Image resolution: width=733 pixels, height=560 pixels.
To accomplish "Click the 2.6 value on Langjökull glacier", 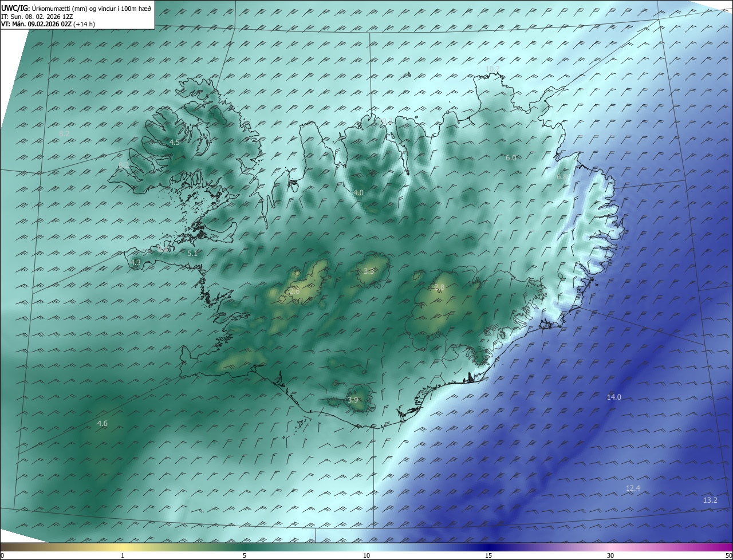I will [294, 291].
